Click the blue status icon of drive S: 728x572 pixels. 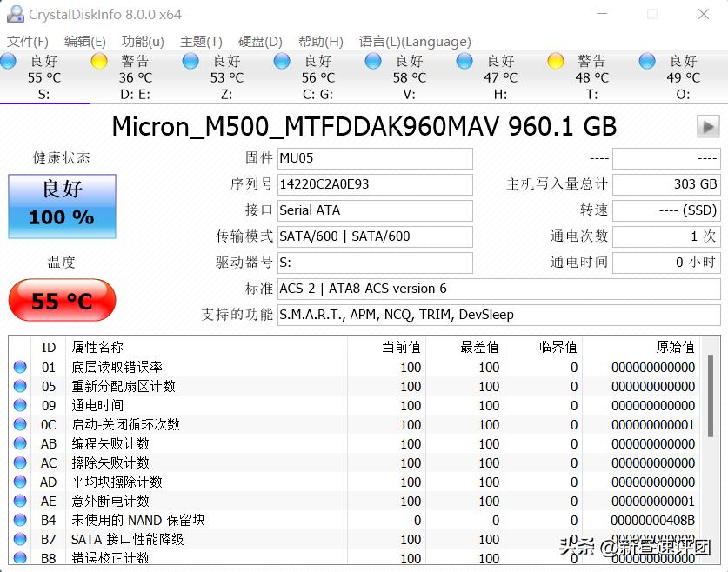pyautogui.click(x=7, y=61)
